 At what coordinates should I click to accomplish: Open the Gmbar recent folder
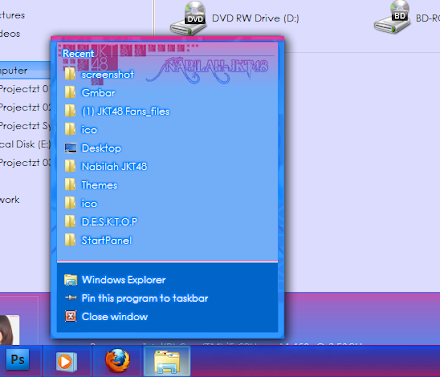tap(167, 93)
